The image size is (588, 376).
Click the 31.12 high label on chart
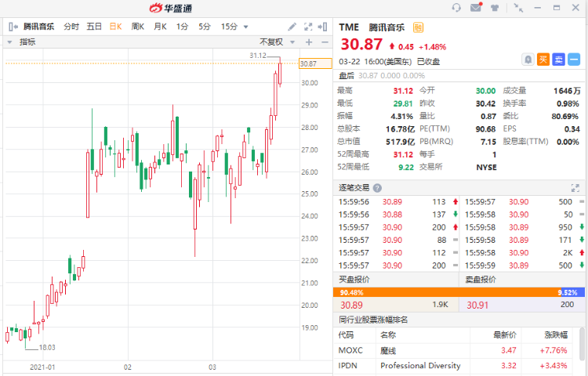(x=258, y=56)
